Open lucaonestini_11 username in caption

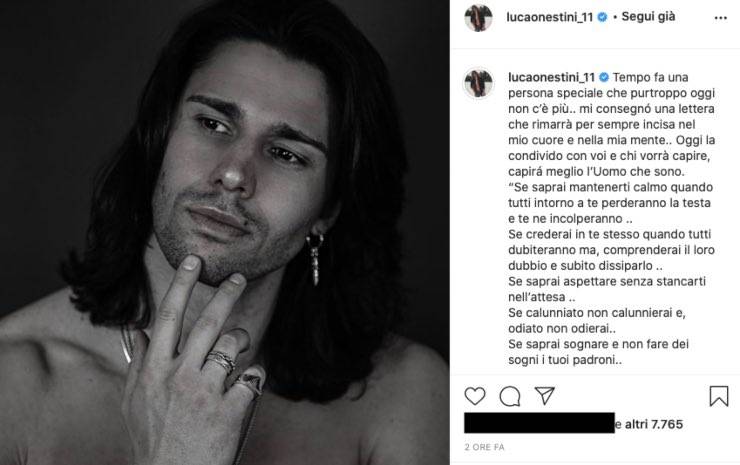coord(551,77)
